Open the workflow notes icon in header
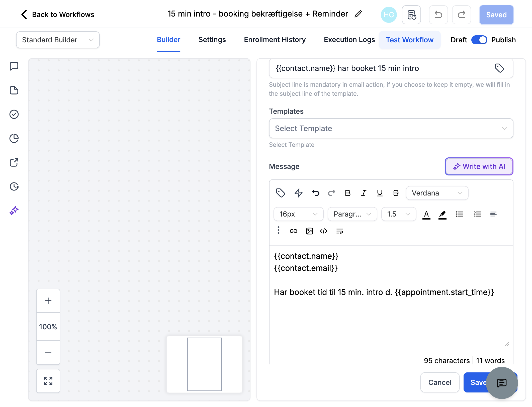This screenshot has width=532, height=407. 411,15
